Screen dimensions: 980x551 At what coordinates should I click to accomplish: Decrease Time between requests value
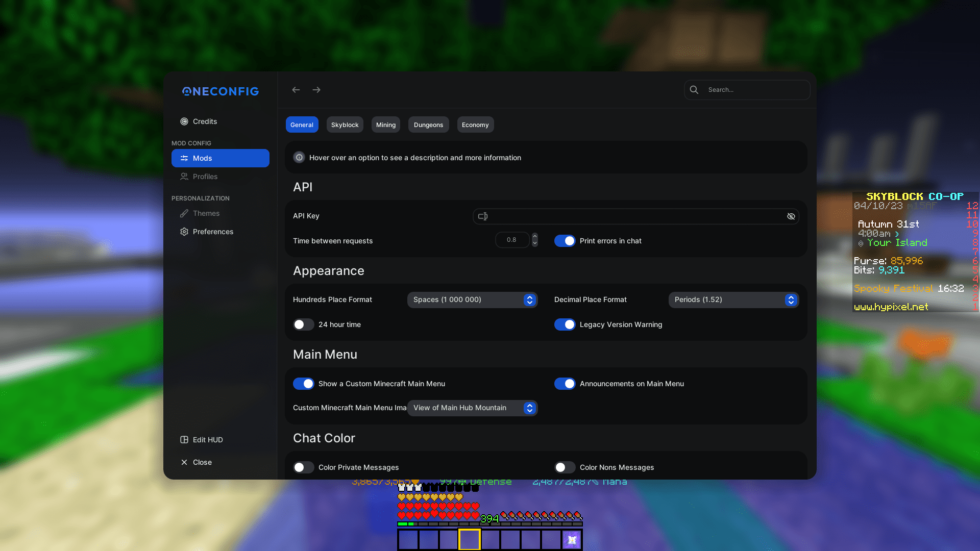(535, 243)
